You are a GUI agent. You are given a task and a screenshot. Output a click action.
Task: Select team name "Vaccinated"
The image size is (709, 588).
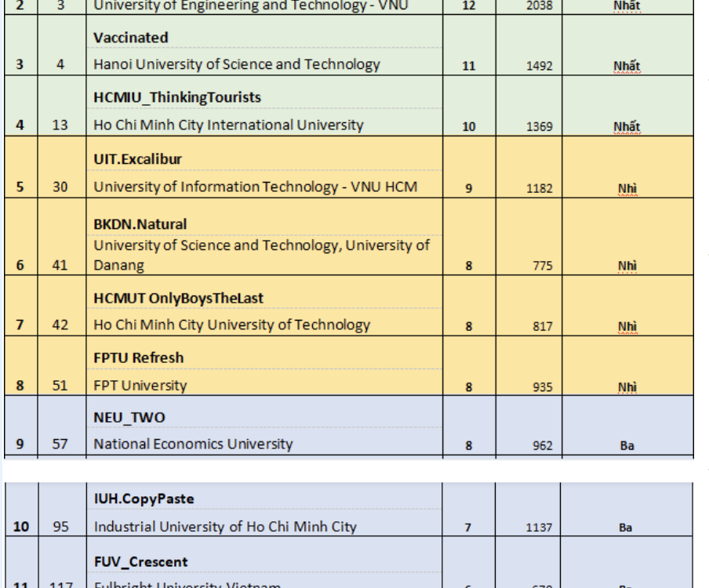[x=131, y=38]
